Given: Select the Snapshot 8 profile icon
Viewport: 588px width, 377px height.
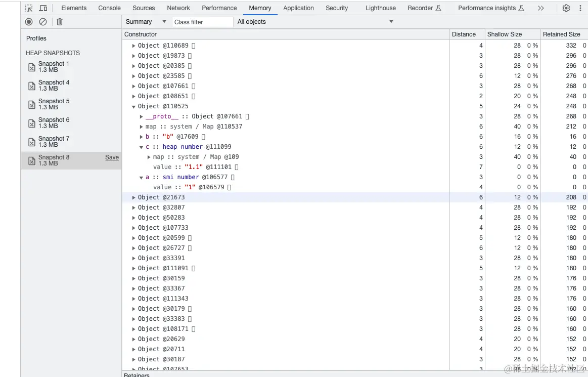Looking at the screenshot, I should coord(32,161).
